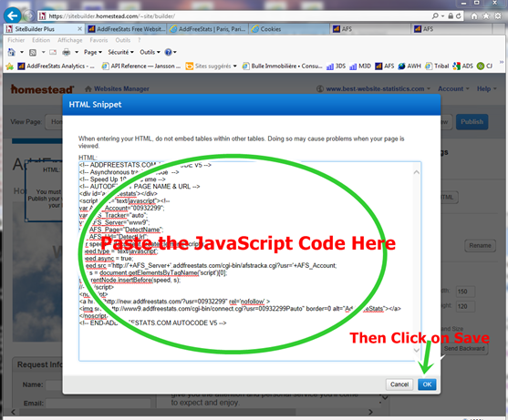This screenshot has width=508, height=420.
Task: Open AddFreeStats Analytics bookmark
Action: point(56,67)
